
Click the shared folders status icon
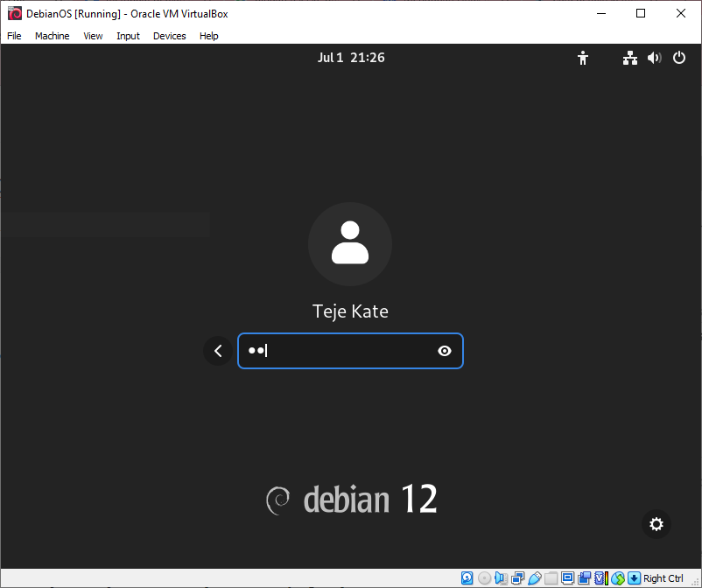[551, 578]
